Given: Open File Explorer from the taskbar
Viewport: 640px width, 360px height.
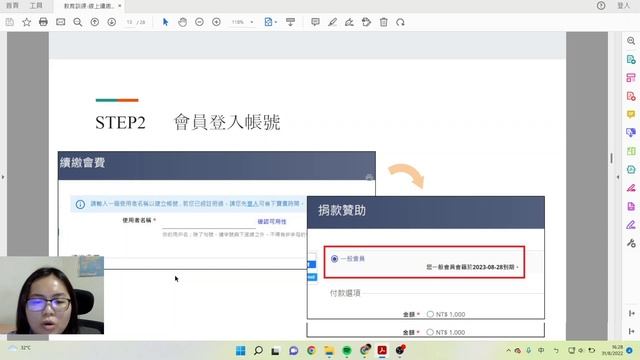Looking at the screenshot, I should point(329,351).
